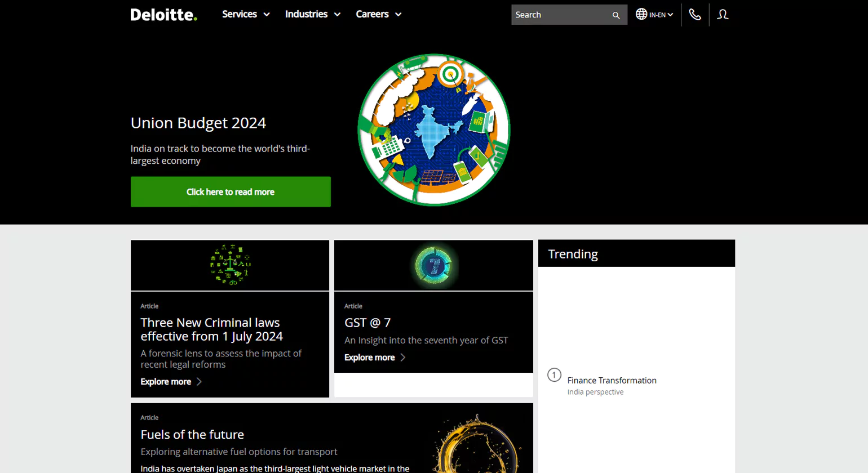Viewport: 868px width, 473px height.
Task: Click here to read more about Union Budget
Action: [x=231, y=191]
